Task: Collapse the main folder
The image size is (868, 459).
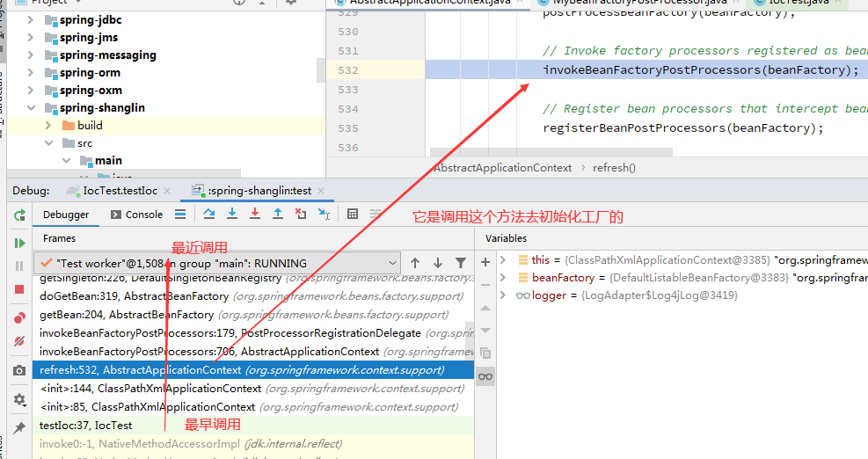Action: (66, 161)
